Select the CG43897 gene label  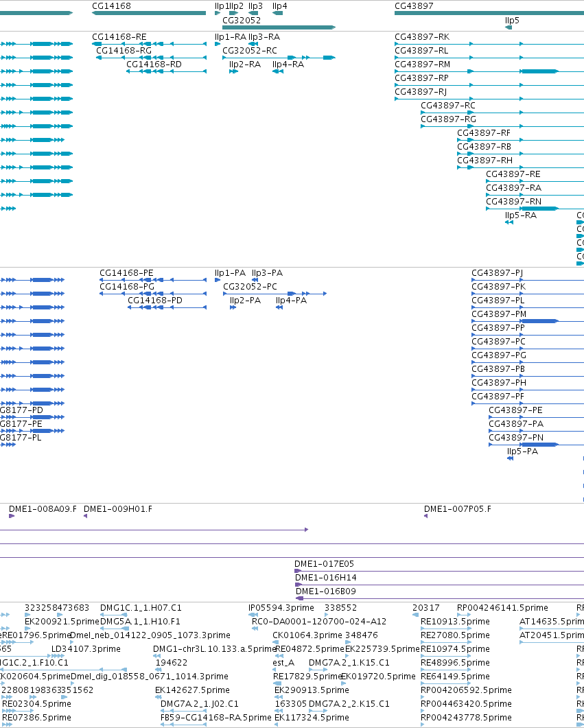(x=414, y=6)
